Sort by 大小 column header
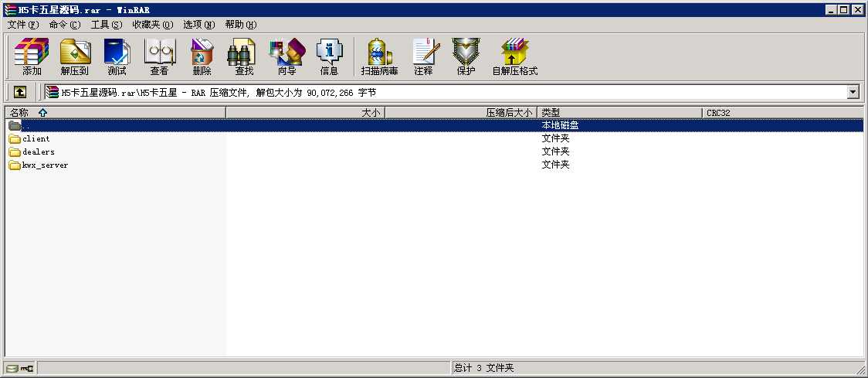Viewport: 868px width, 378px height. [306, 113]
